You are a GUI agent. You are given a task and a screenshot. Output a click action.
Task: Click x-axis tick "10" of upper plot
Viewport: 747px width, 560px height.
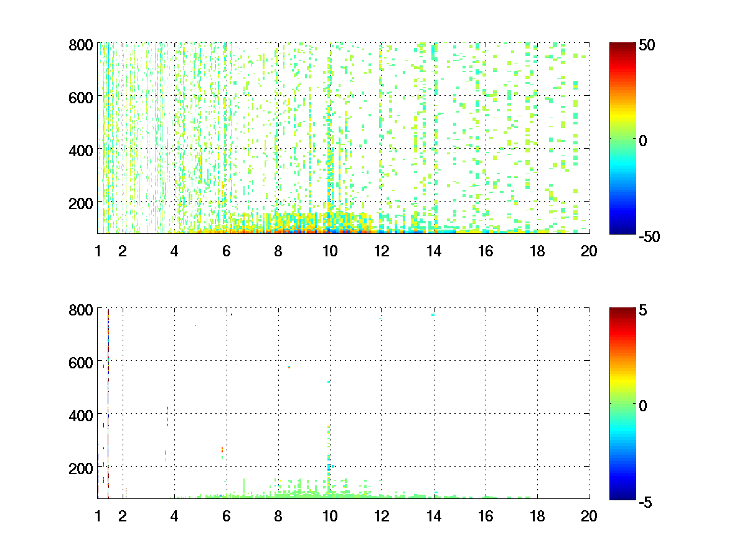330,251
